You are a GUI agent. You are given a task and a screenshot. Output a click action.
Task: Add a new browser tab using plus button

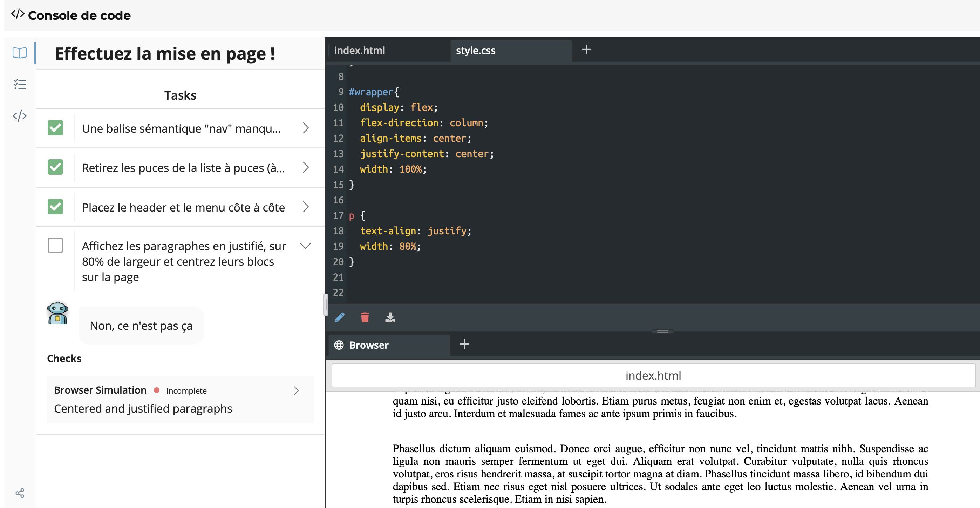pos(464,344)
